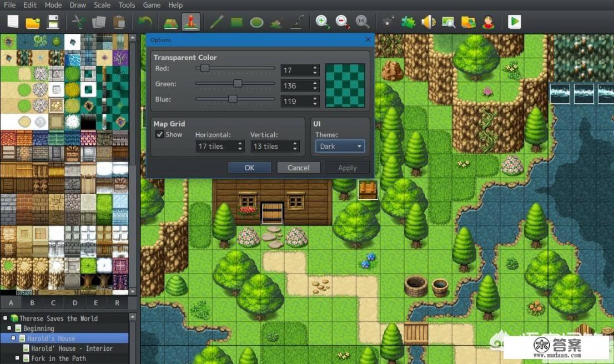The width and height of the screenshot is (614, 364).
Task: Click the Cut scissors icon
Action: point(79,22)
